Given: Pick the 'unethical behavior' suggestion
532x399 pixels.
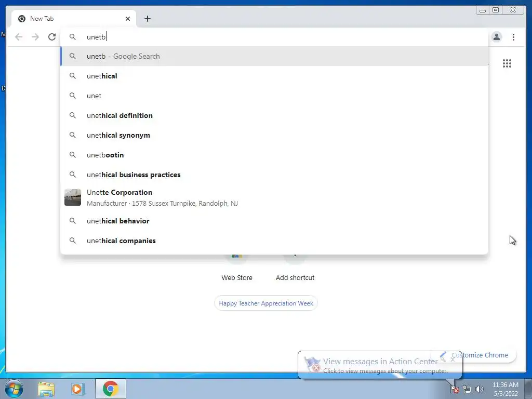Looking at the screenshot, I should coord(274,221).
